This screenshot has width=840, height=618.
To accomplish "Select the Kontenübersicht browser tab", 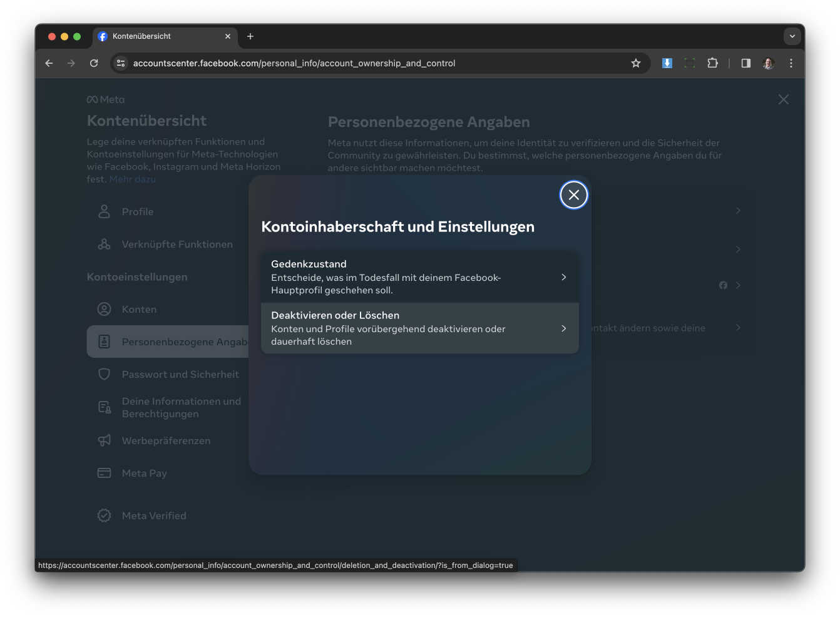I will pos(156,36).
